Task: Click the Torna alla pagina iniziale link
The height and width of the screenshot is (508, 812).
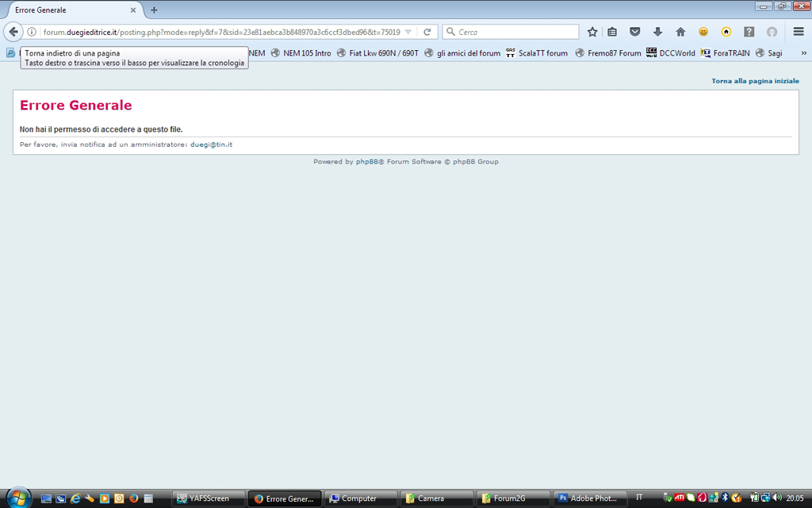Action: click(755, 81)
